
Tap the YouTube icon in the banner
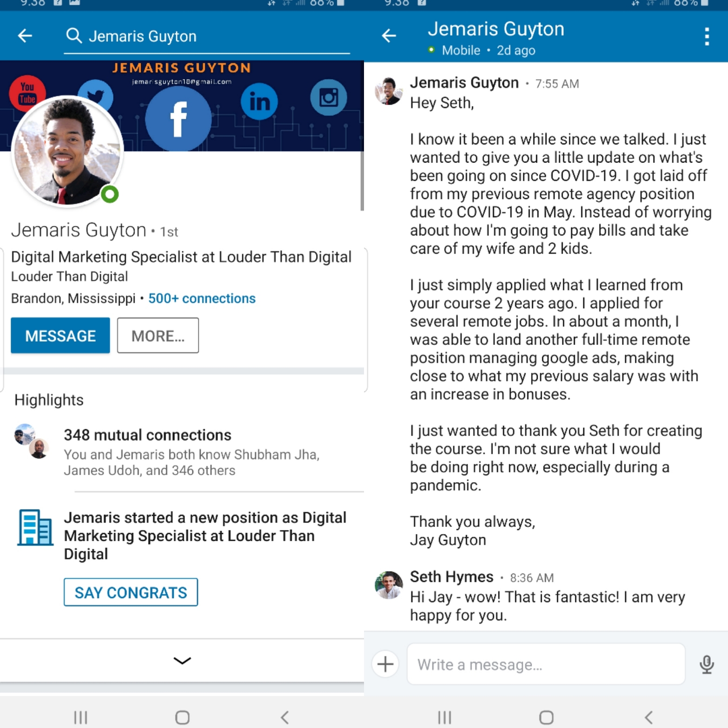tap(27, 92)
